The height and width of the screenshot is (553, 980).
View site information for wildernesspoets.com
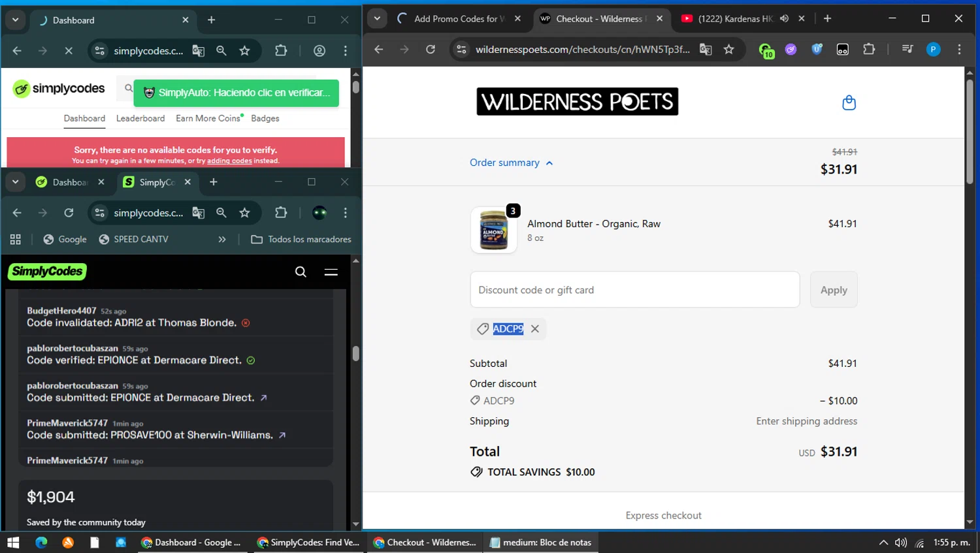click(x=461, y=50)
